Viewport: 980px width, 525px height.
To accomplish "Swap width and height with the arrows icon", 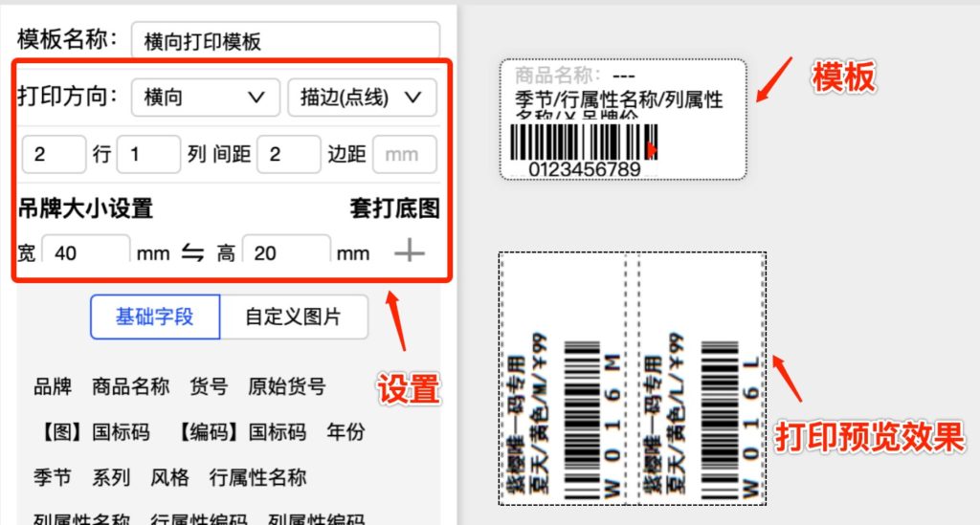I will pyautogui.click(x=192, y=252).
